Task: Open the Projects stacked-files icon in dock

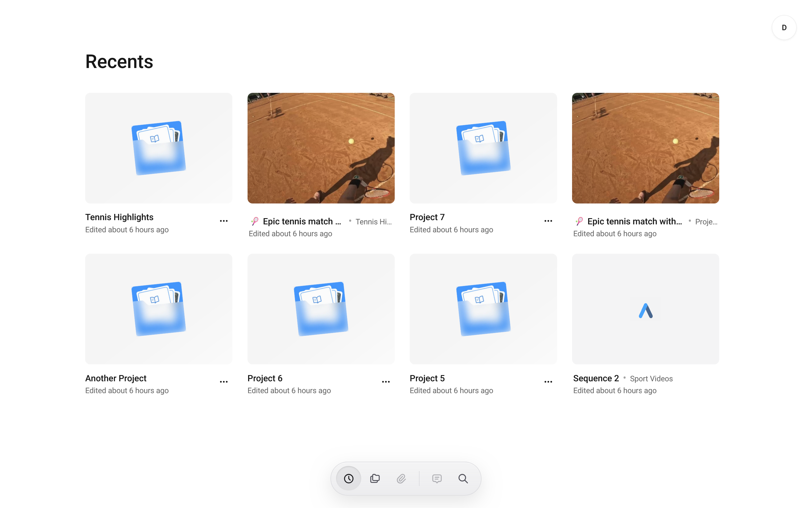Action: click(x=375, y=478)
